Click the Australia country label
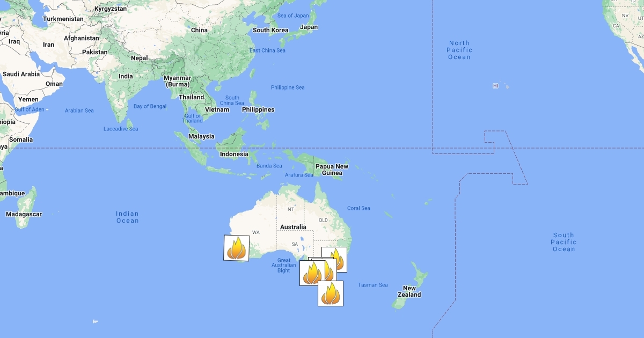644x338 pixels. click(x=293, y=227)
